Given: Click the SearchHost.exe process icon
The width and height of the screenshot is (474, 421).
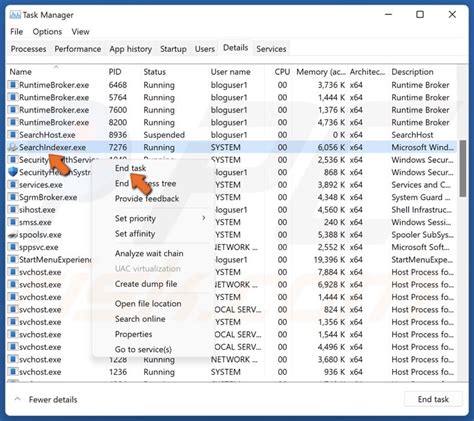Looking at the screenshot, I should tap(13, 135).
